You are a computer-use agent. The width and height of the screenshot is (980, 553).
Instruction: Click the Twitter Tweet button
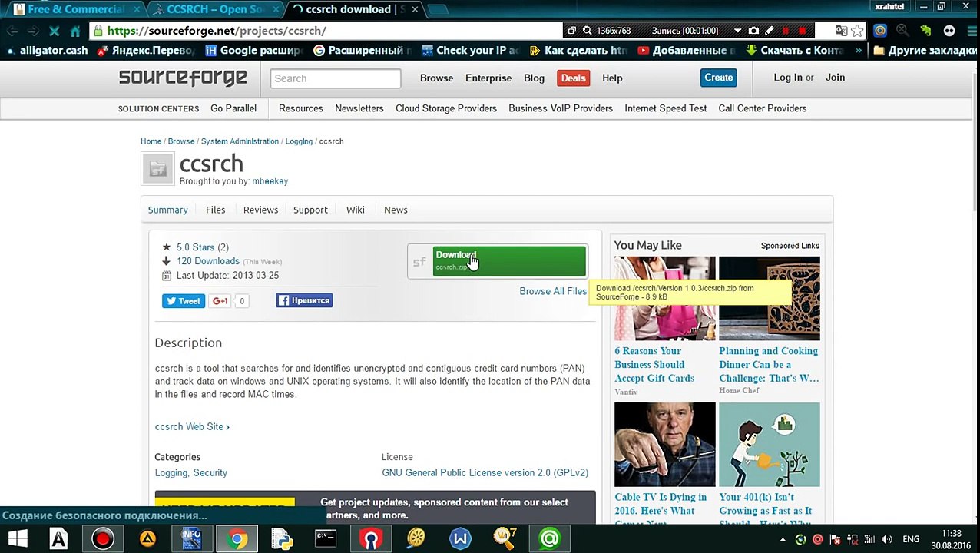183,301
